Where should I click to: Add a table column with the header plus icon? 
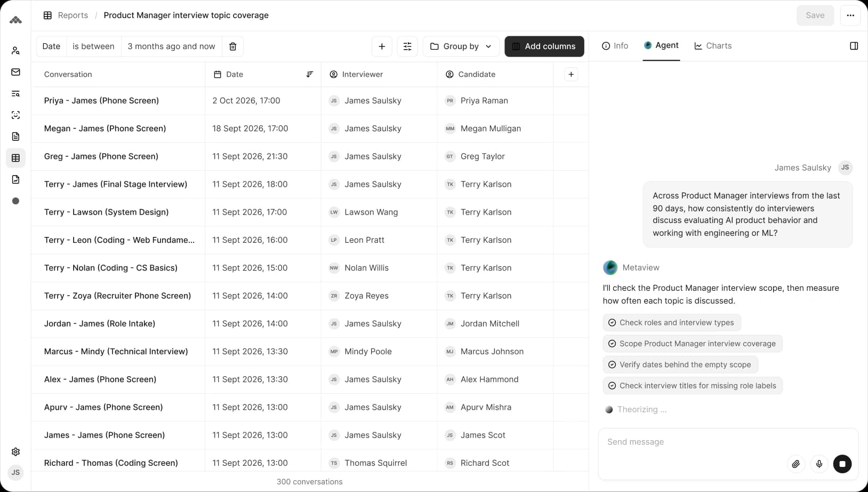[571, 74]
